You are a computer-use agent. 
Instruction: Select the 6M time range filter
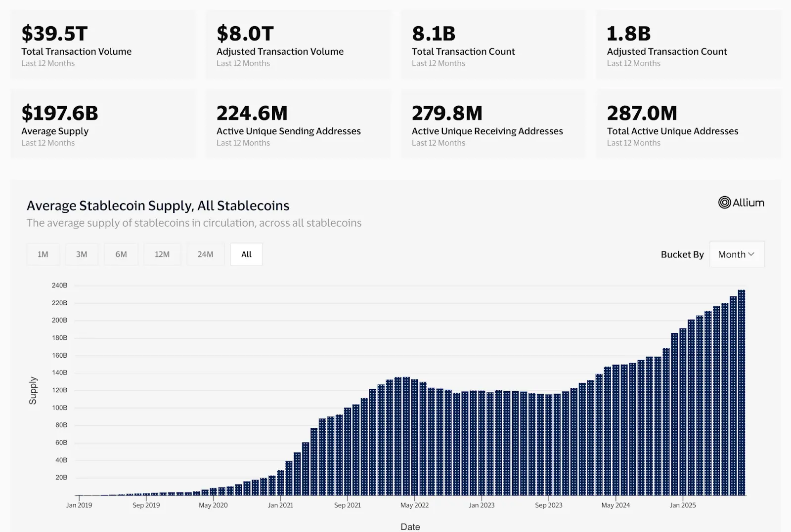coord(121,254)
